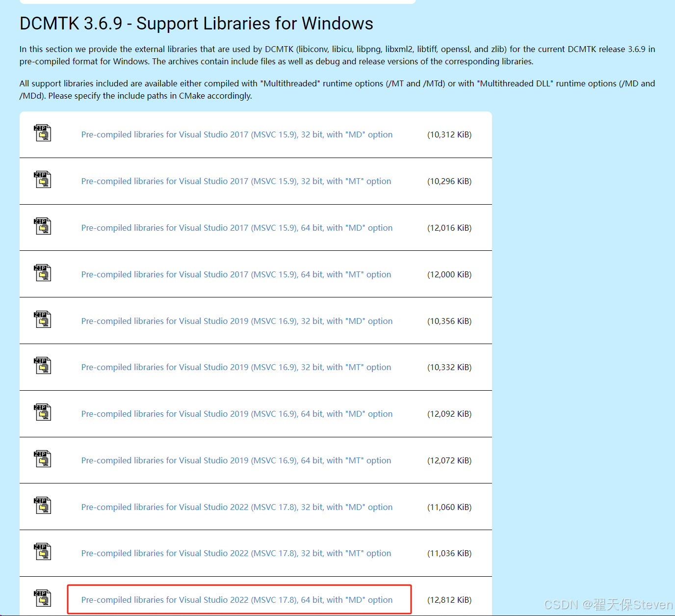Click ZIP icon for VS 2019 64 bit MT

(x=43, y=459)
